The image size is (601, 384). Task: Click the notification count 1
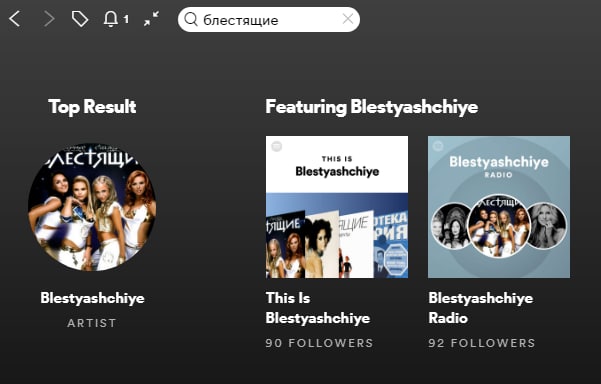[x=126, y=19]
